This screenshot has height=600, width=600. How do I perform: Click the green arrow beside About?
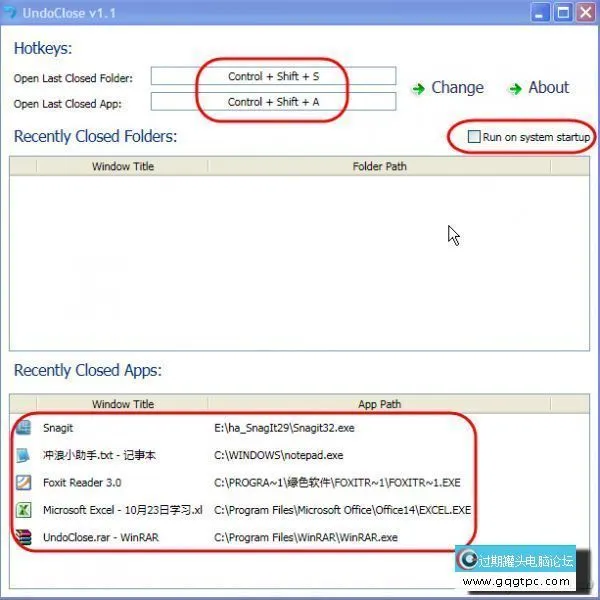[515, 89]
